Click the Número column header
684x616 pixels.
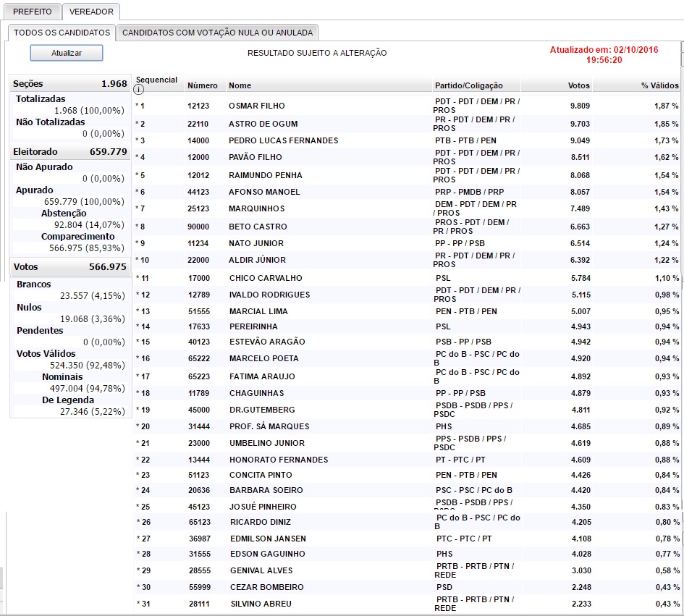pos(203,85)
